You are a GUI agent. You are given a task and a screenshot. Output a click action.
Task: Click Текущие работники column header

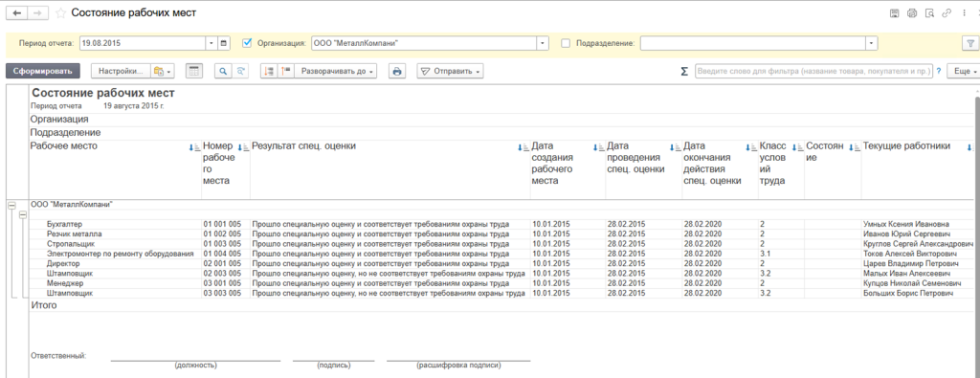(x=907, y=146)
